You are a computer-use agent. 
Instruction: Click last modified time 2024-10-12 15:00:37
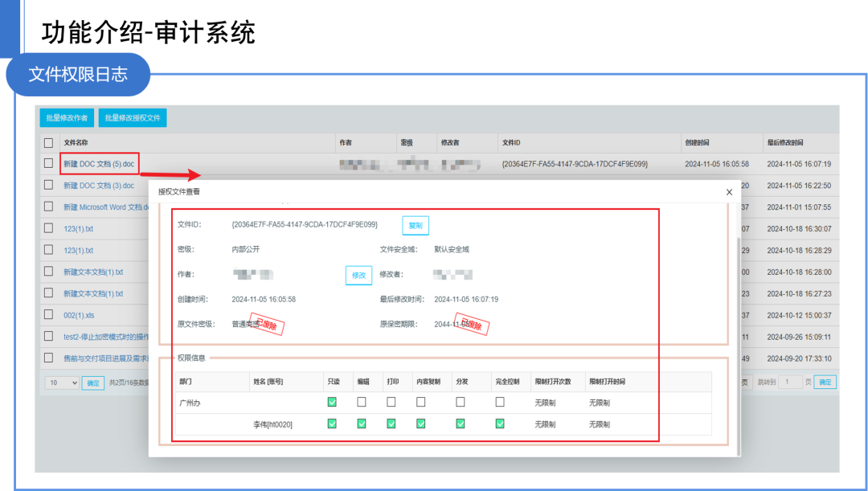pos(799,315)
